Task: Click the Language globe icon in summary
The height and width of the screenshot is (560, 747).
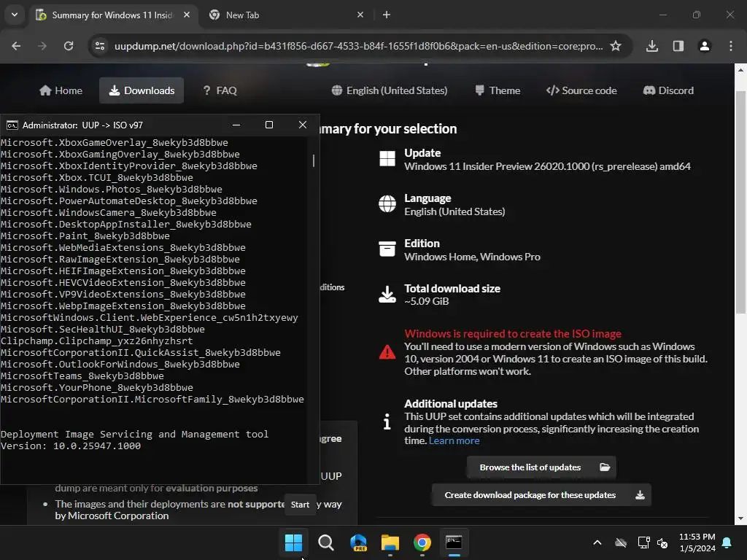Action: pos(387,204)
